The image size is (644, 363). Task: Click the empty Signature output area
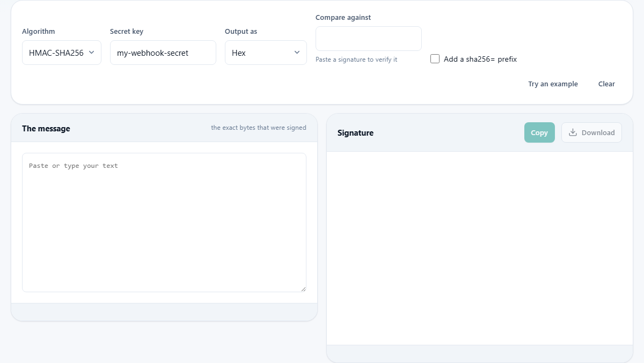480,248
